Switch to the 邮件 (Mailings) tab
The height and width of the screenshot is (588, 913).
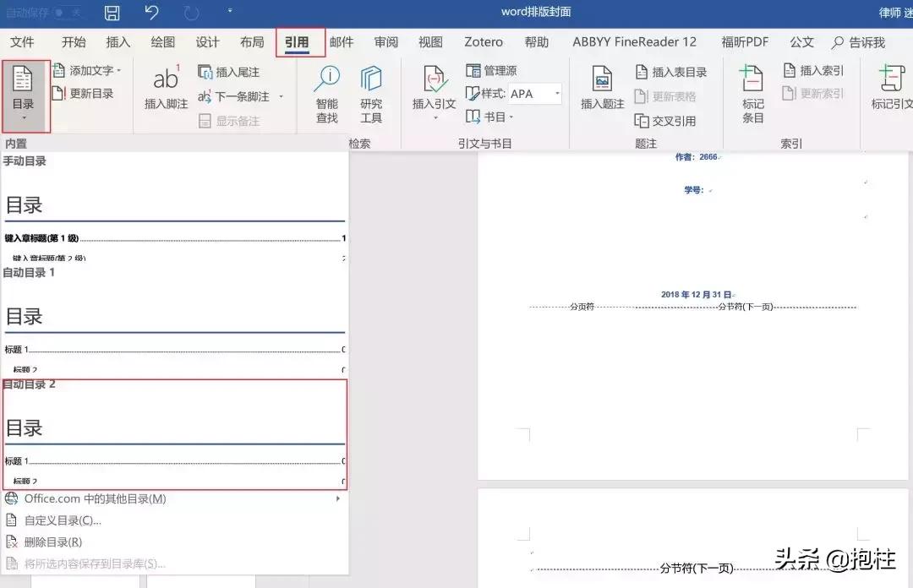(342, 41)
